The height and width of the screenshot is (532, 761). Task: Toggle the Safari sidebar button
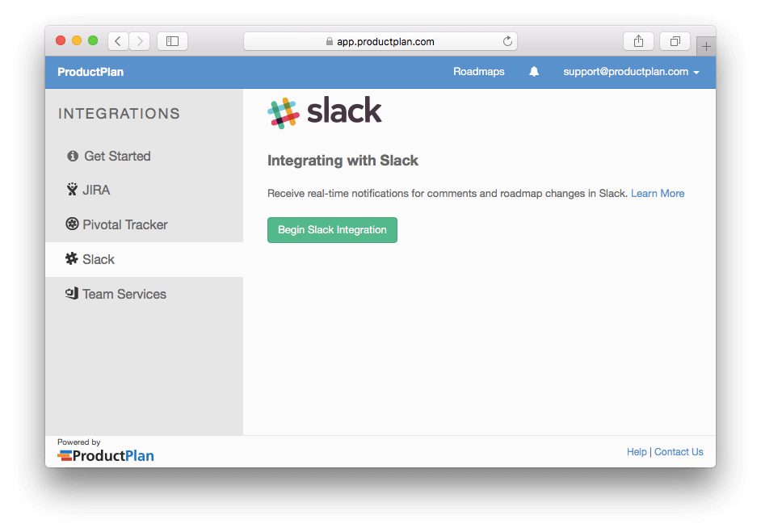[172, 41]
